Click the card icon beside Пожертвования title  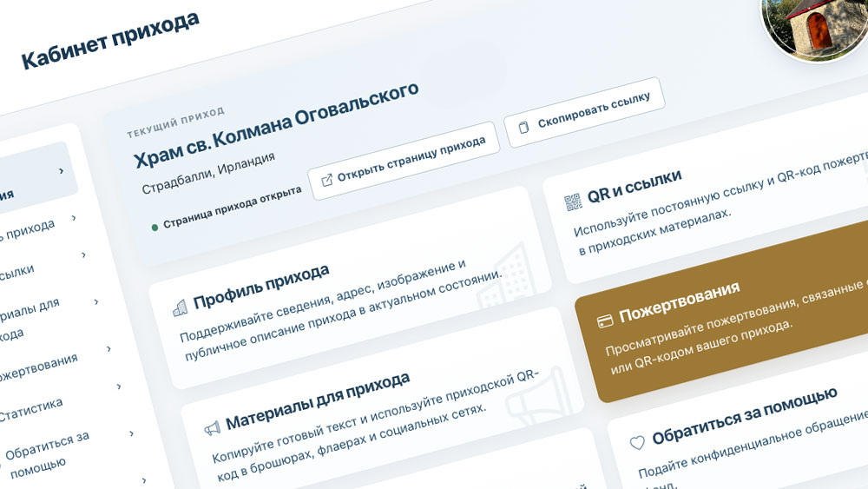(x=605, y=321)
